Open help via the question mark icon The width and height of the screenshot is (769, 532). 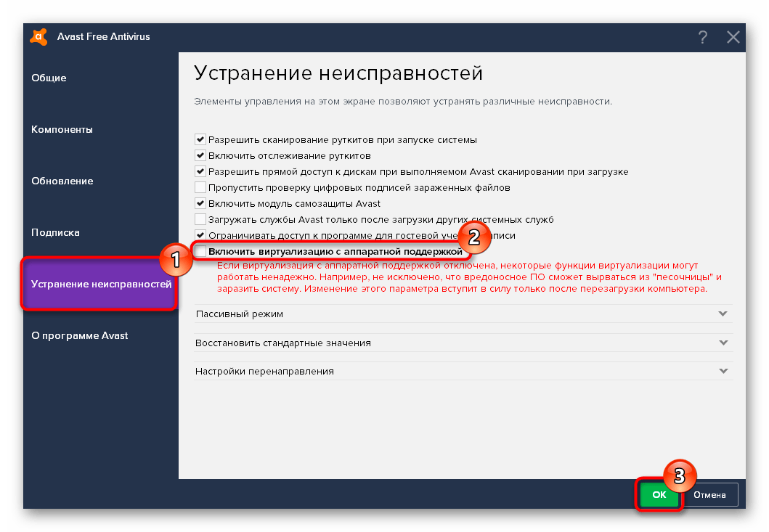702,38
